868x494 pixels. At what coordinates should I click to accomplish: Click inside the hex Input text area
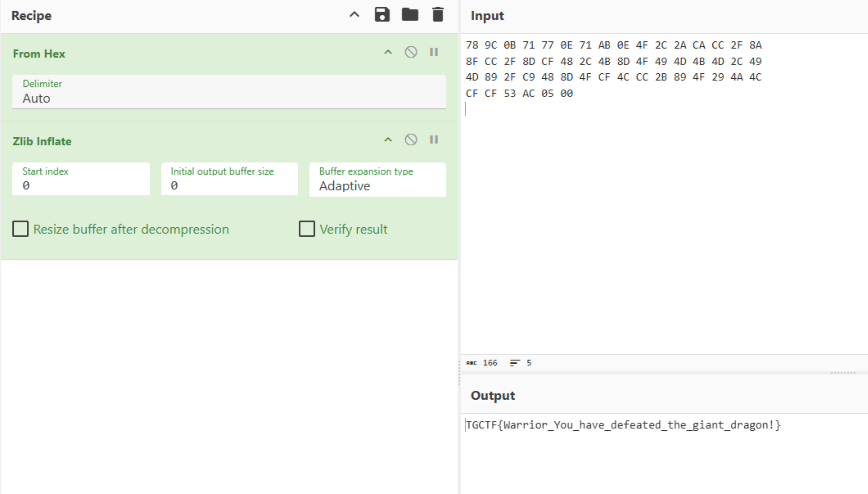pos(660,211)
